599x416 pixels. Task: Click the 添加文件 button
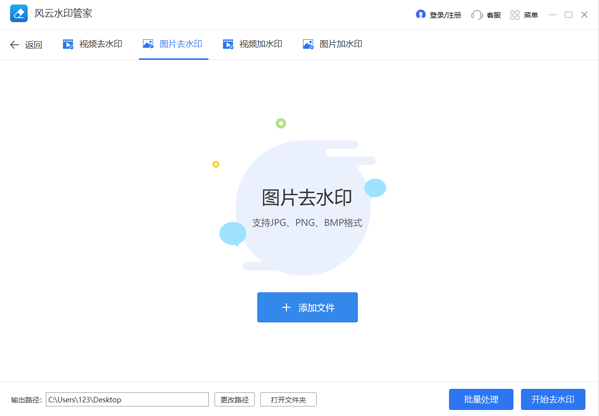coord(308,308)
